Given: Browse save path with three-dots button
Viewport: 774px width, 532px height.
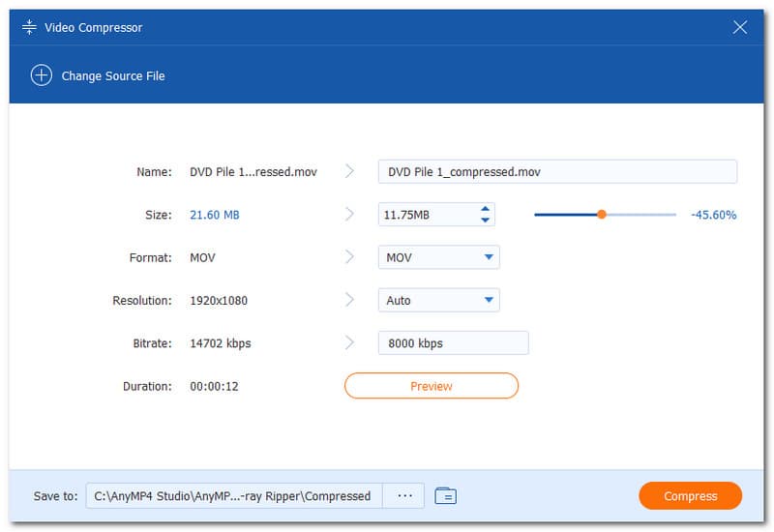Looking at the screenshot, I should (x=404, y=496).
